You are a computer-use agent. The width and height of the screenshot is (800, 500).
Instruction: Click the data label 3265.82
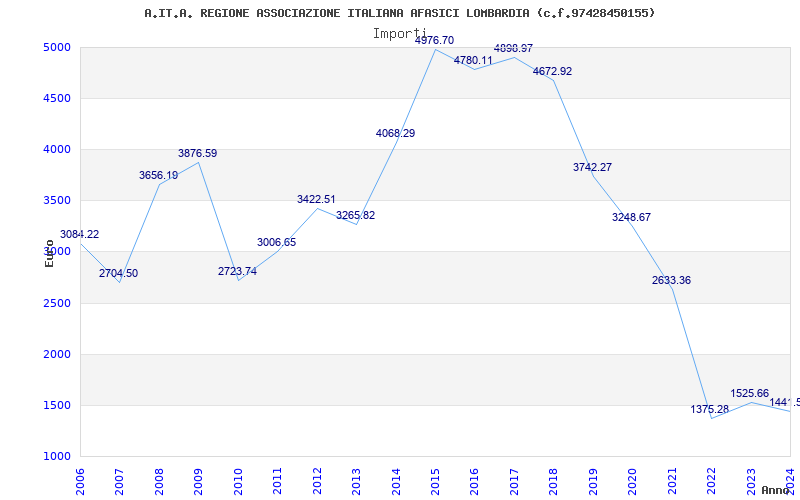tap(356, 215)
